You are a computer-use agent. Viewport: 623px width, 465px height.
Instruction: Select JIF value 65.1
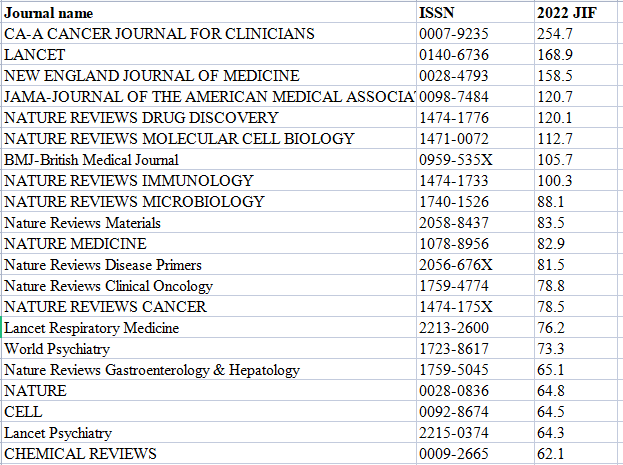click(x=578, y=370)
